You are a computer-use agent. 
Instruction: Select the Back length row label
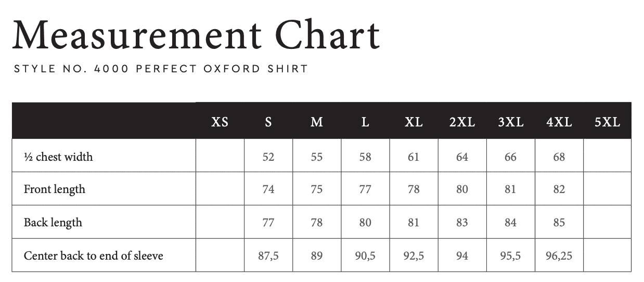tap(53, 223)
